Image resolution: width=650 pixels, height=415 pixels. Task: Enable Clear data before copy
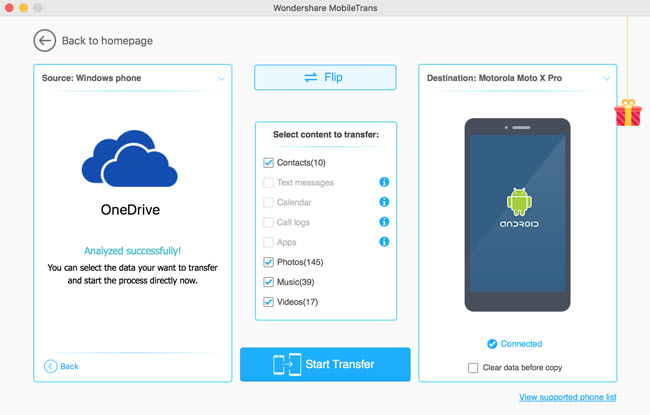point(473,368)
